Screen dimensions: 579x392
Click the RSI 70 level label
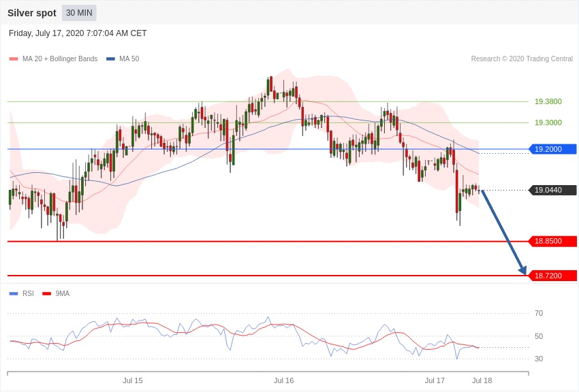point(539,313)
